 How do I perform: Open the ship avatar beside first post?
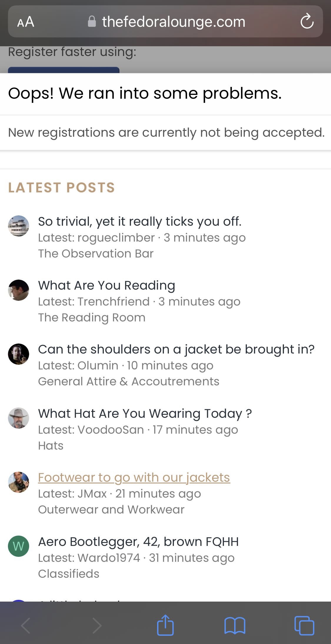click(19, 226)
